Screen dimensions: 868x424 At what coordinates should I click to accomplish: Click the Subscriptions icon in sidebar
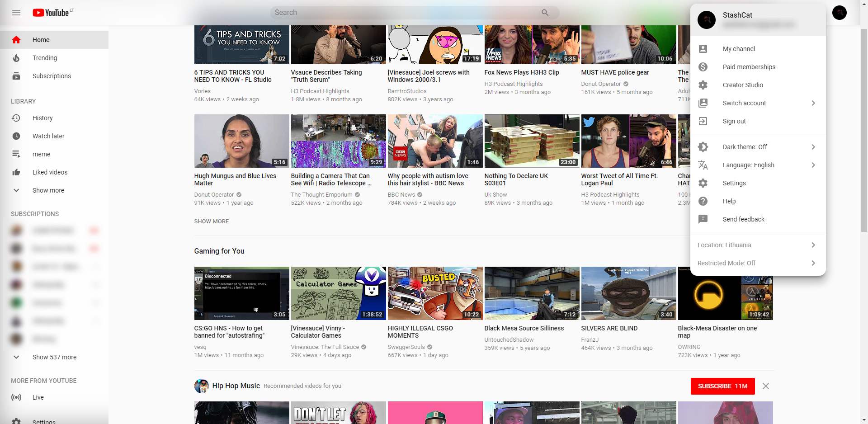(x=16, y=76)
